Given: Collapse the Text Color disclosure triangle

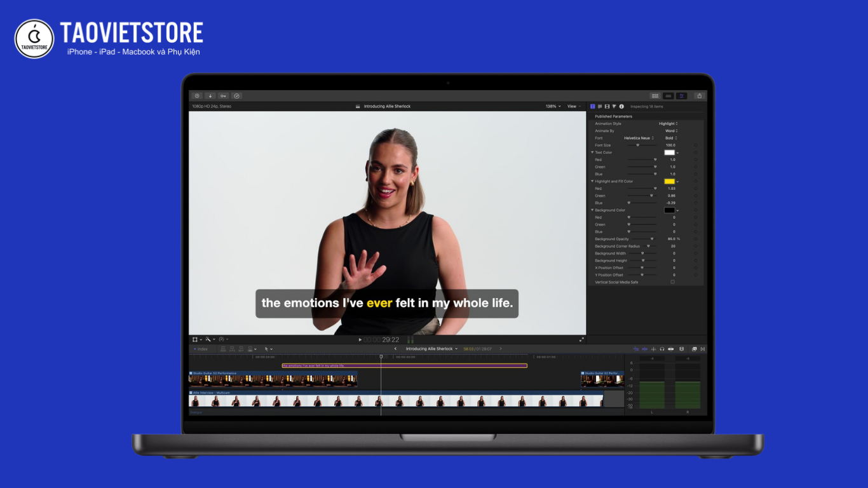Looking at the screenshot, I should tap(592, 152).
